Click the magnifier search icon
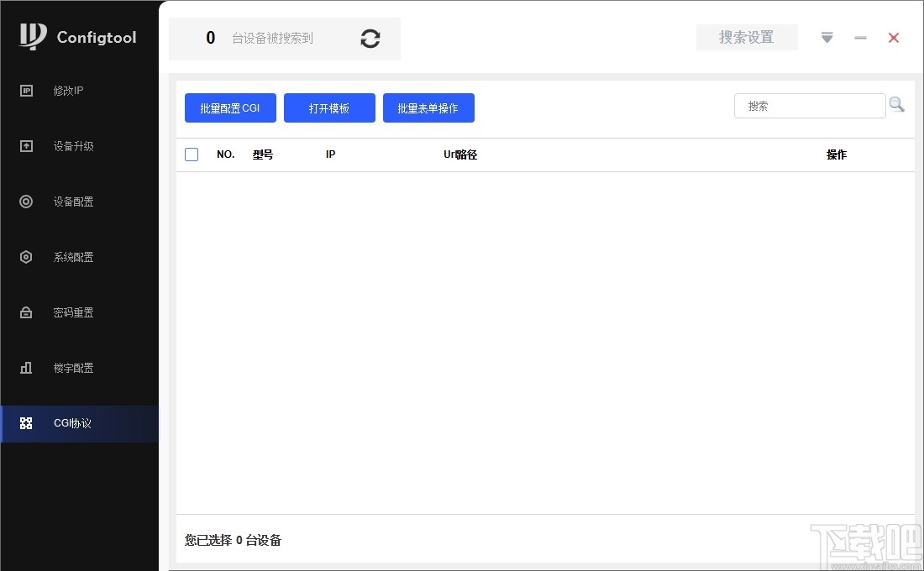Image resolution: width=924 pixels, height=571 pixels. tap(896, 104)
